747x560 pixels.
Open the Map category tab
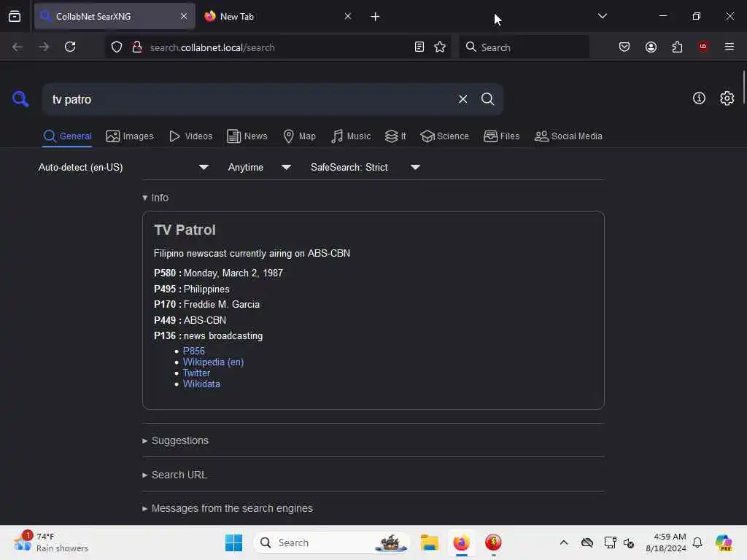point(299,136)
